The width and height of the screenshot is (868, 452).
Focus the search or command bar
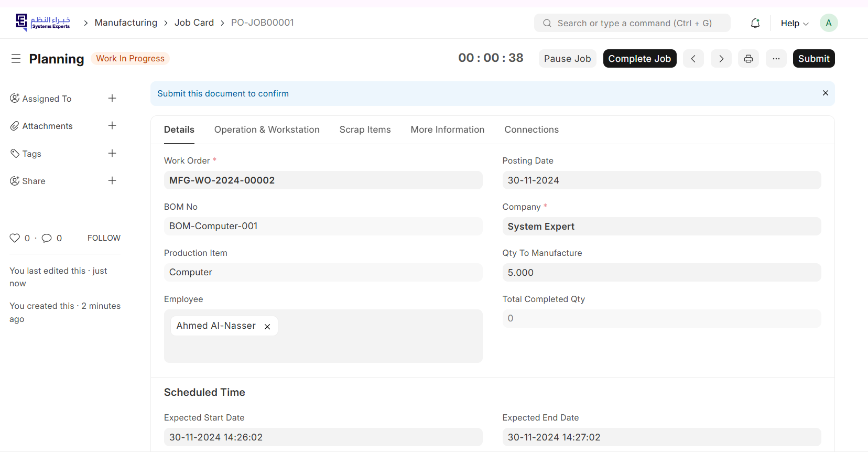(x=632, y=23)
